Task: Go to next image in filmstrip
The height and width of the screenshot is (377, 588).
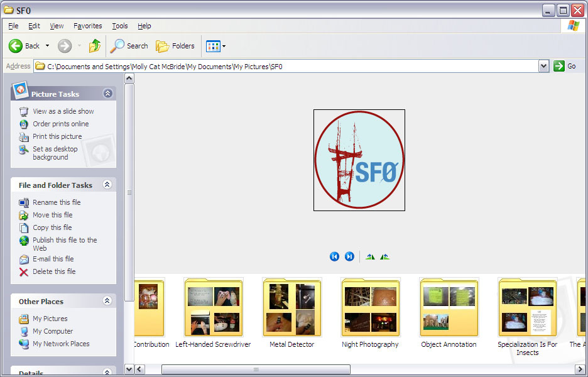Action: tap(349, 256)
